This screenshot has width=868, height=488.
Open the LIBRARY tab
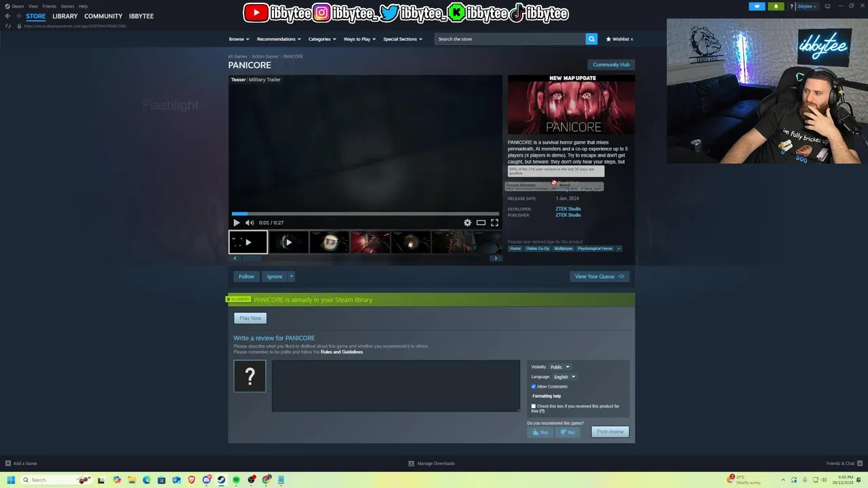pos(65,16)
